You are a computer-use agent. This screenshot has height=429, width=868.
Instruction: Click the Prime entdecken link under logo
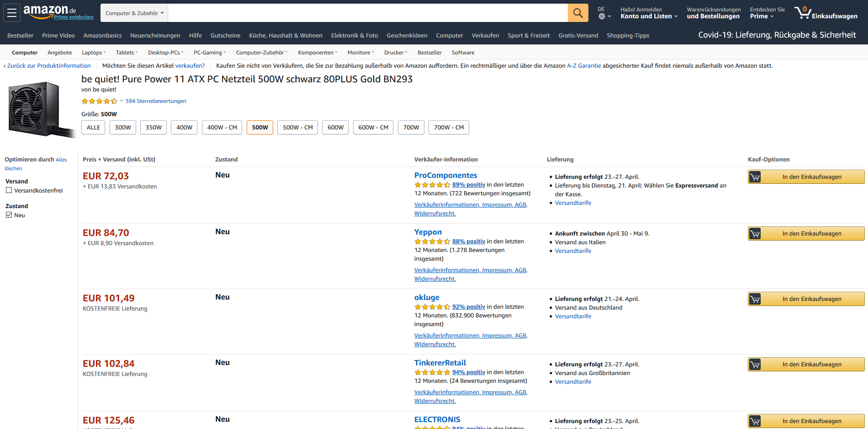pyautogui.click(x=74, y=17)
